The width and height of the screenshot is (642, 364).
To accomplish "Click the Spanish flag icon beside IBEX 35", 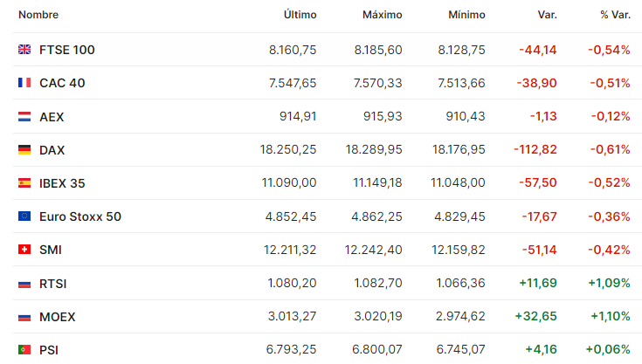I will (x=24, y=182).
